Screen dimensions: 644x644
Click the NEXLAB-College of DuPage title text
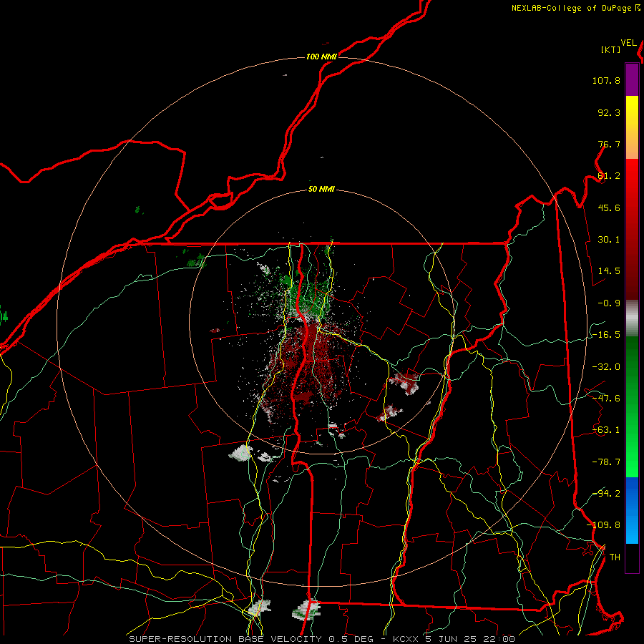pos(572,8)
